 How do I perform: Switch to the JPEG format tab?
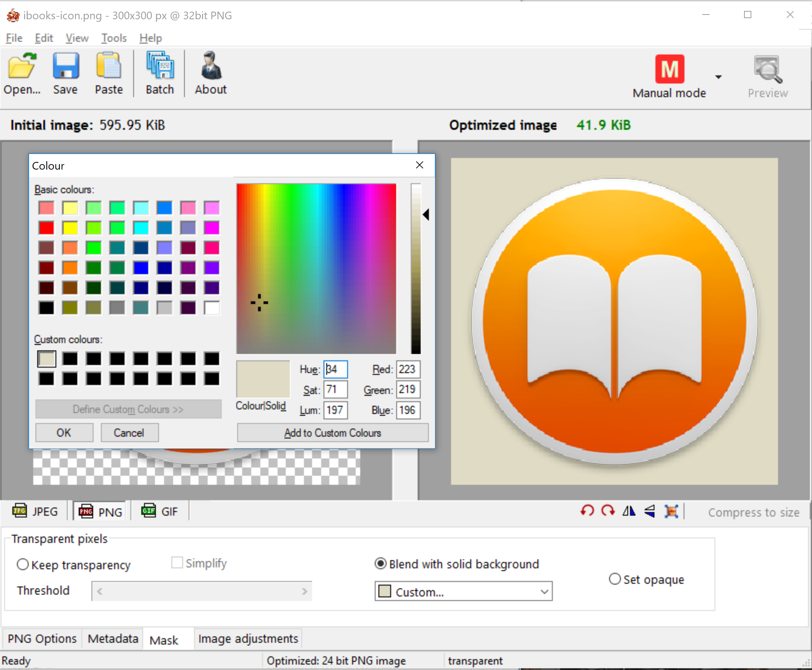(35, 511)
